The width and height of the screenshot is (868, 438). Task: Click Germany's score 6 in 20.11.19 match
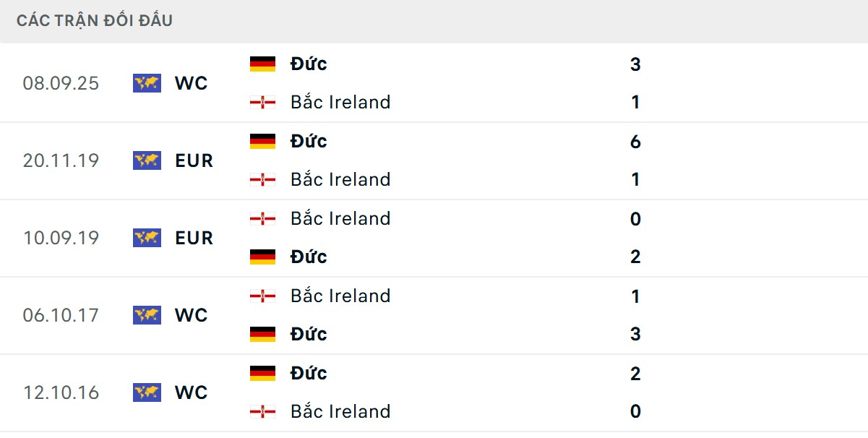635,142
